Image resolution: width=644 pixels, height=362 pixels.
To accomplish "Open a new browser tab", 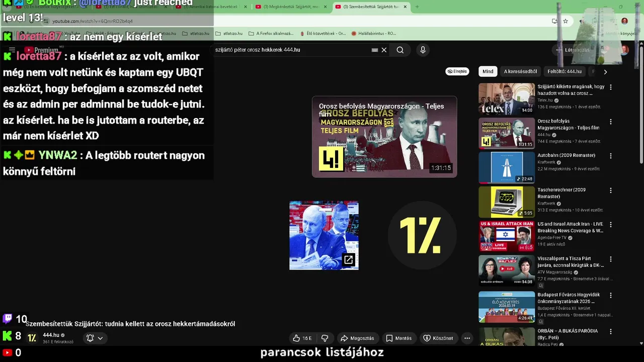I will pos(417,7).
